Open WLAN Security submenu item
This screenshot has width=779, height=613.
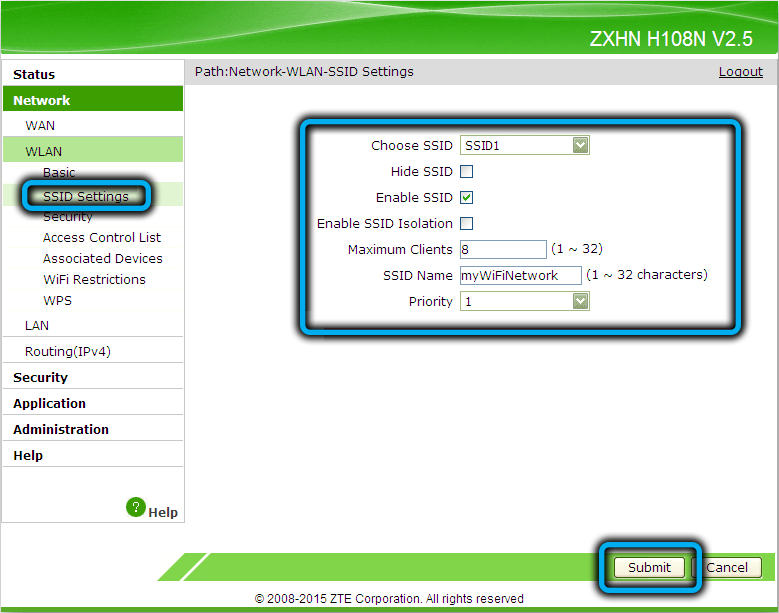coord(68,217)
